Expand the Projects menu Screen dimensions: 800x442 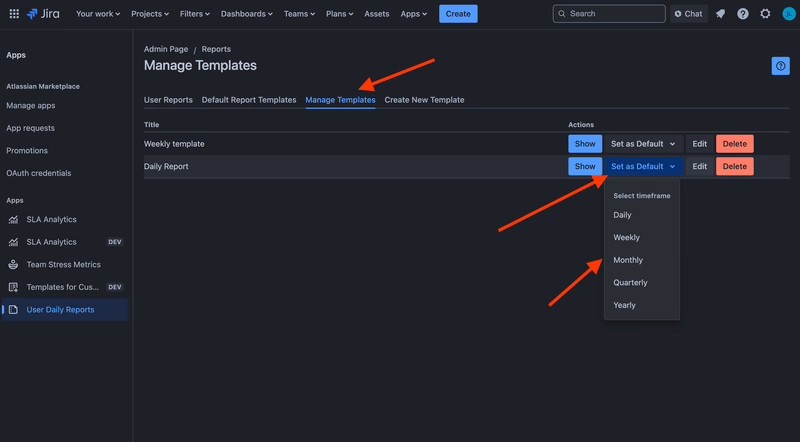tap(150, 14)
